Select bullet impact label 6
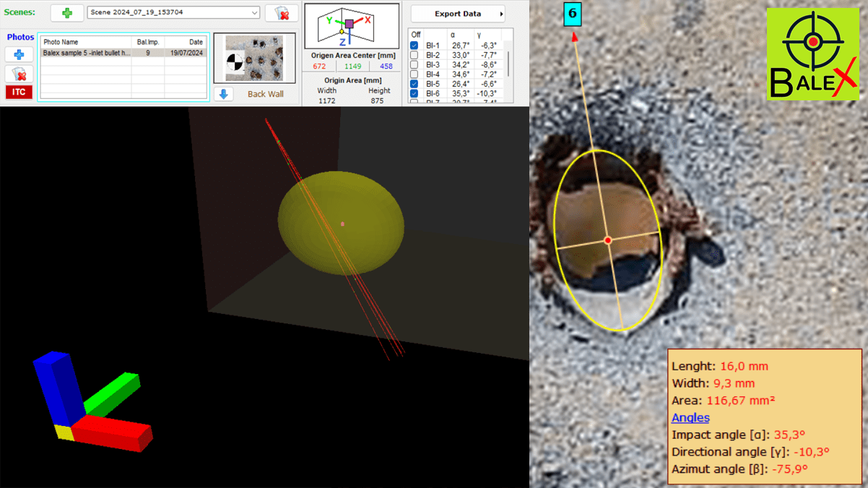This screenshot has width=868, height=488. tap(571, 14)
